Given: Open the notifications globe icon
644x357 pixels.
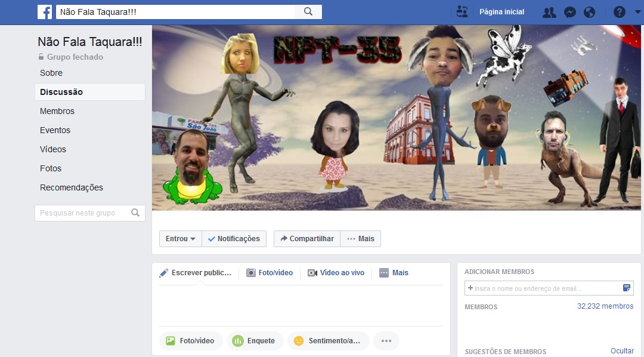Looking at the screenshot, I should pyautogui.click(x=589, y=11).
